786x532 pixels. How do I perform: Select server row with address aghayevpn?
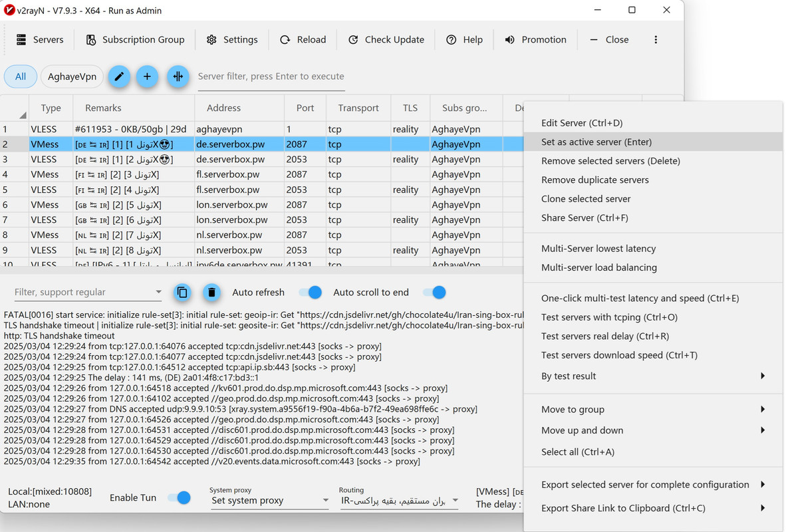(x=261, y=129)
